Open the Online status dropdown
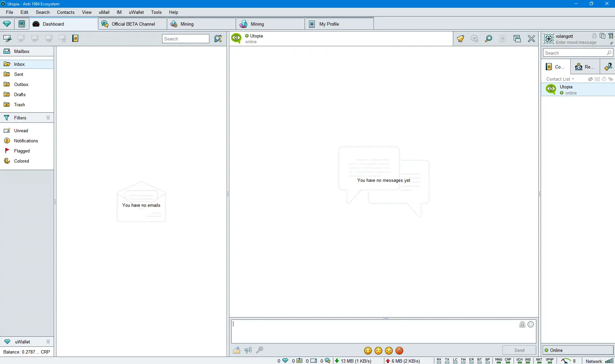Viewport: 615px width, 364px height. 578,350
